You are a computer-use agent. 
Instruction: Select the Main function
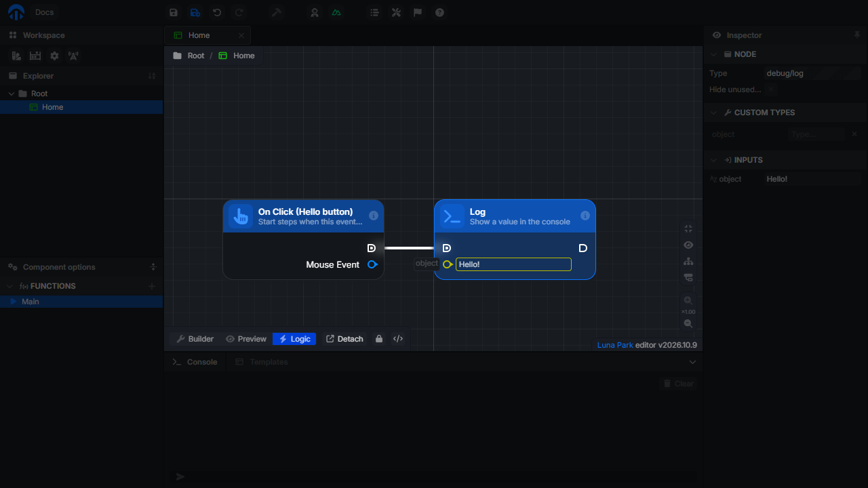tap(81, 302)
